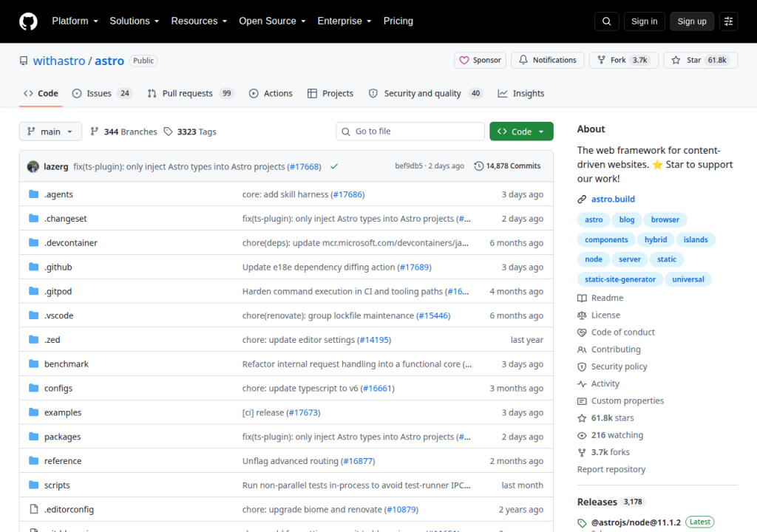
Task: Open the .github folder
Action: 58,267
